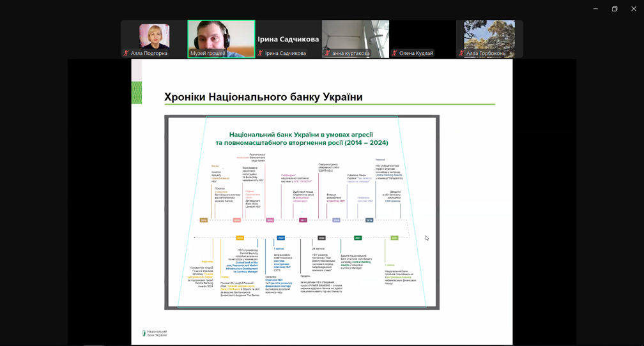644x346 pixels.
Task: Close the meeting window
Action: 634,8
